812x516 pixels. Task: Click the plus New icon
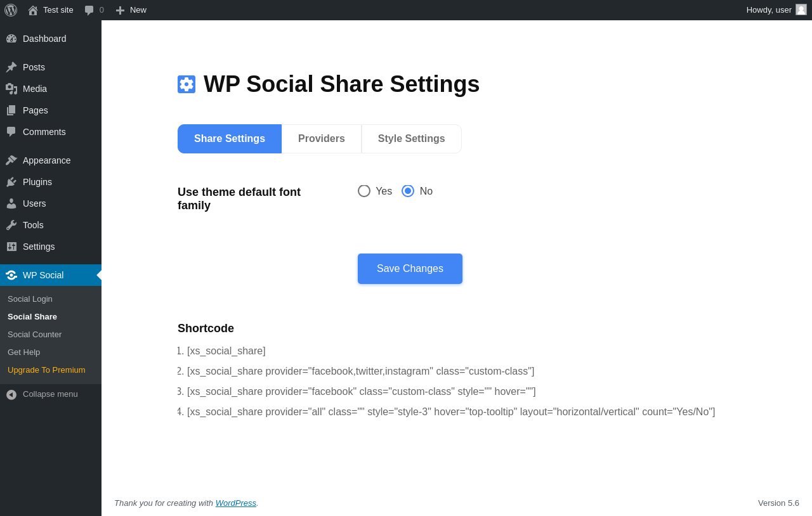[x=120, y=10]
